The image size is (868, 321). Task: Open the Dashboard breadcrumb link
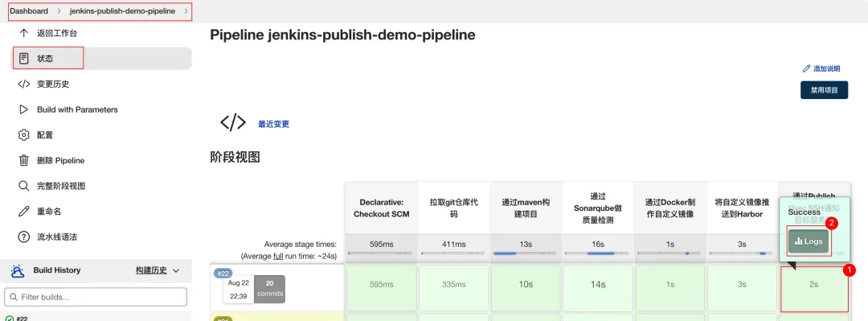pyautogui.click(x=29, y=11)
